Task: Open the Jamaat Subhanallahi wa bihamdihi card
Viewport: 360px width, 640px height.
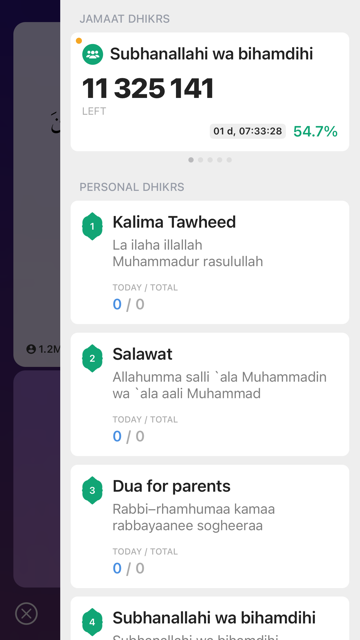Action: 210,92
